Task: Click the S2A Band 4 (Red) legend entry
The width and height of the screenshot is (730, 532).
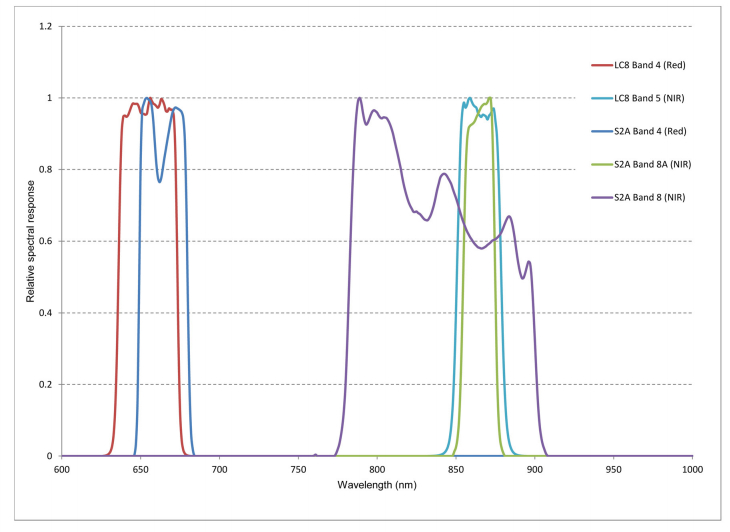Action: [651, 131]
